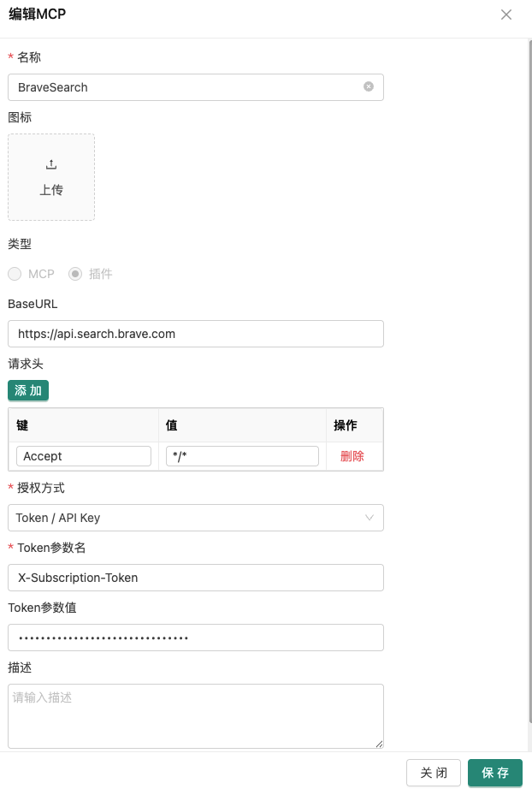Expand the 授权方式 dropdown chevron arrow
The height and width of the screenshot is (789, 532).
point(369,518)
